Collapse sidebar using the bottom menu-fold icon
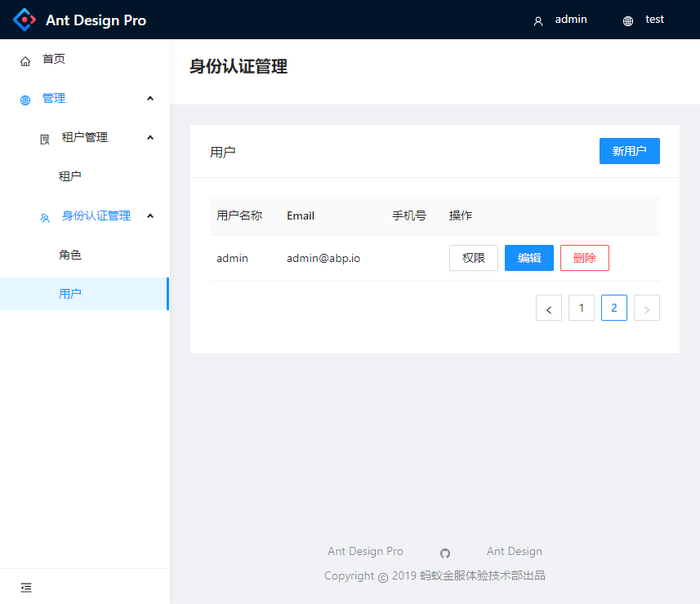700x604 pixels. point(26,588)
